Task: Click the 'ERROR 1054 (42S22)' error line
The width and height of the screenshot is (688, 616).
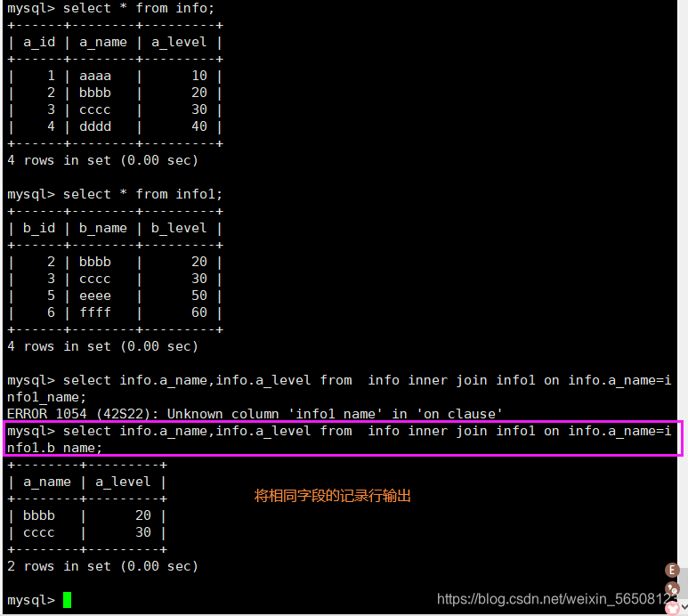Action: coord(255,414)
